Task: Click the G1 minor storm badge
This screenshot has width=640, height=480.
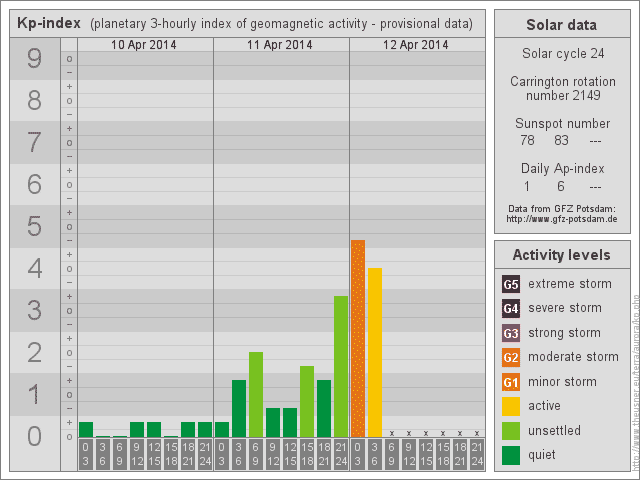Action: (x=511, y=382)
